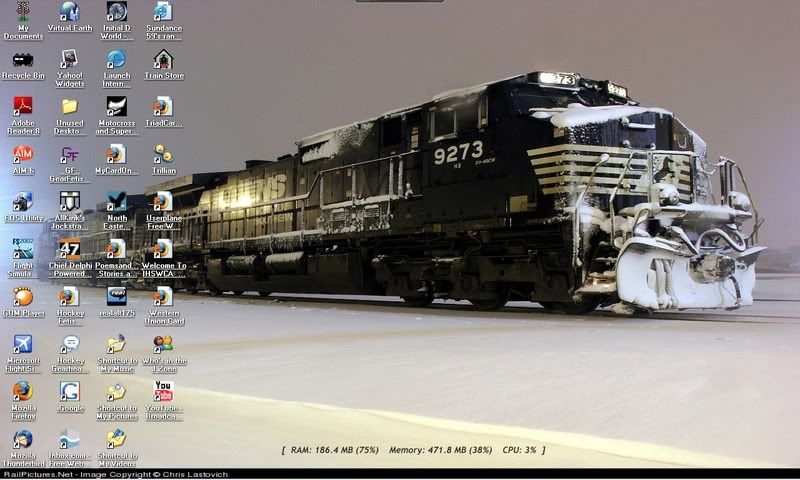Open Yahoo! Widgets shortcut
This screenshot has height=480, width=800.
point(69,60)
